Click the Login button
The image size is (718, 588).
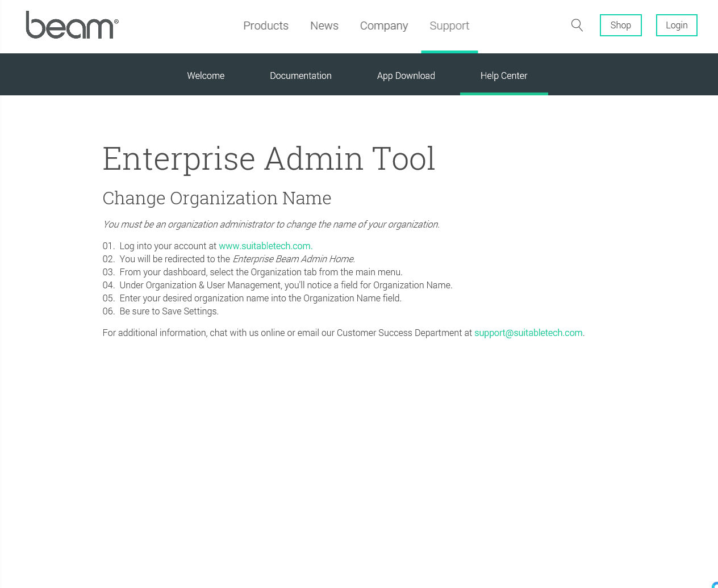(677, 25)
